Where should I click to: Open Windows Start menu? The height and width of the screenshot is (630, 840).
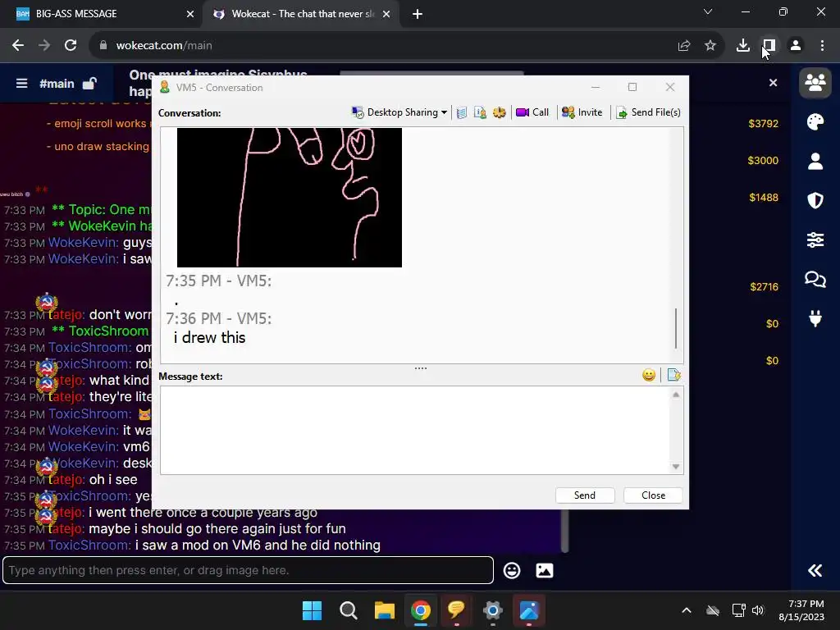[x=312, y=610]
